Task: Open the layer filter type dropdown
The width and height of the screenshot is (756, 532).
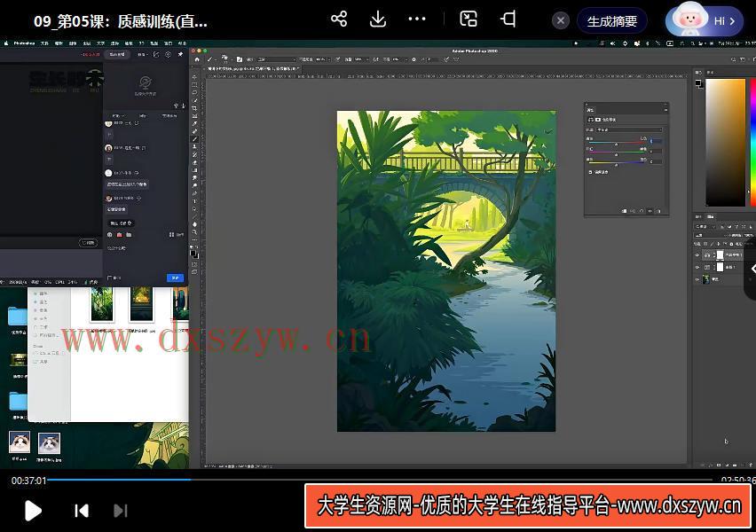Action: coord(705,226)
